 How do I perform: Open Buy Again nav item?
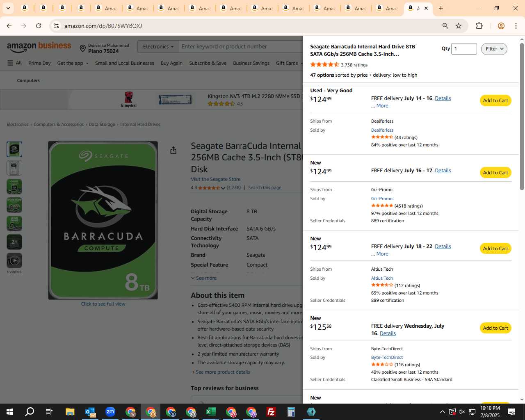point(171,63)
